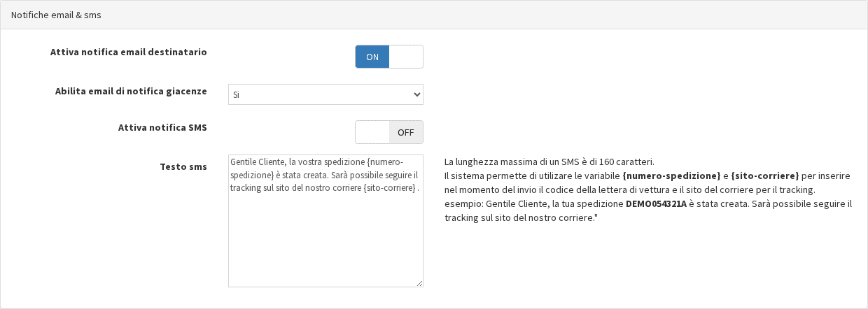Click the 'Testo sms' label

183,166
